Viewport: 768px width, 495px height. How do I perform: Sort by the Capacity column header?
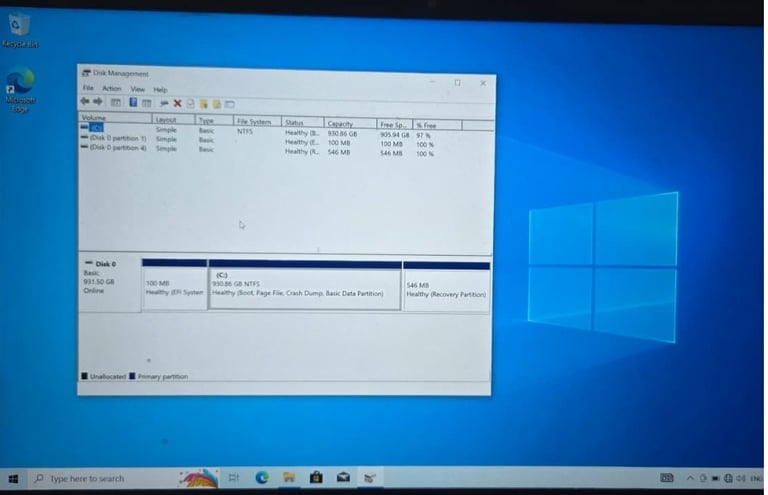(350, 124)
